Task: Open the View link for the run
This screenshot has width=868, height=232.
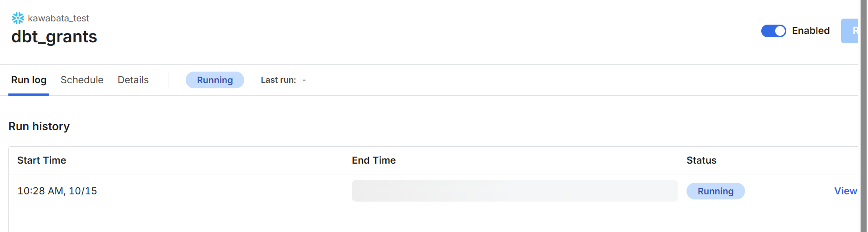Action: tap(845, 191)
